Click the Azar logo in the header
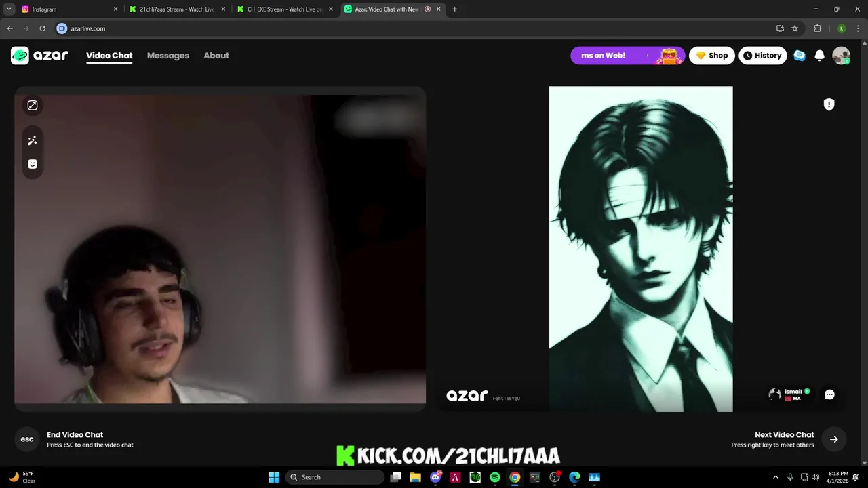The width and height of the screenshot is (868, 488). [39, 56]
